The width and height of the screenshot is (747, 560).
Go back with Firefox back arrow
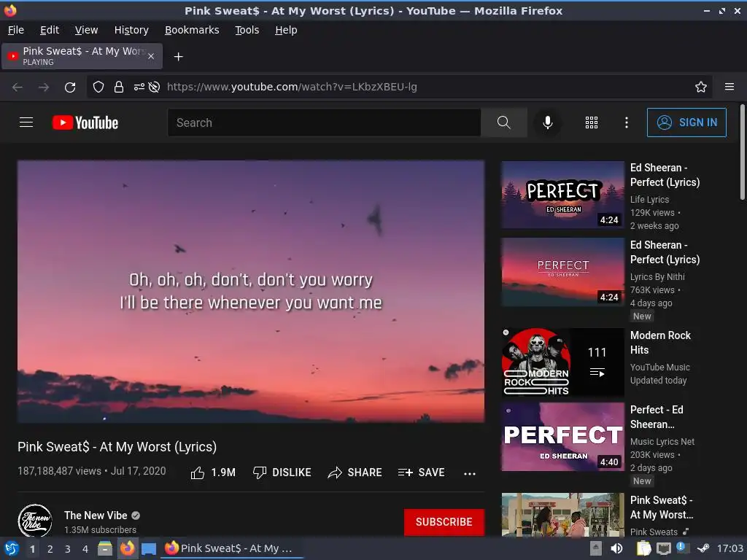[18, 87]
